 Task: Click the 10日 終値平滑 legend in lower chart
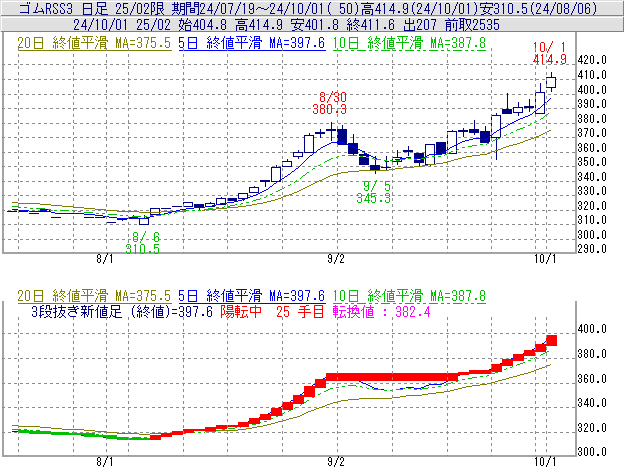409,296
